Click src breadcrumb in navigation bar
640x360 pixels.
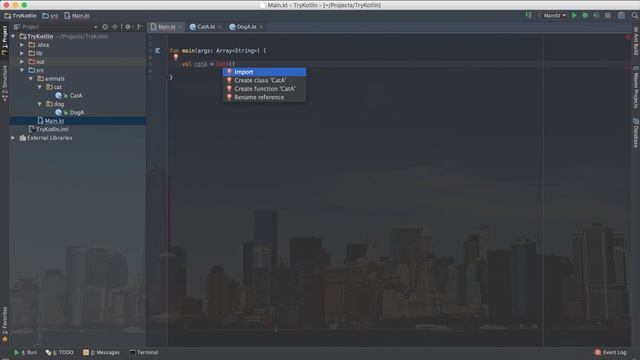point(50,16)
